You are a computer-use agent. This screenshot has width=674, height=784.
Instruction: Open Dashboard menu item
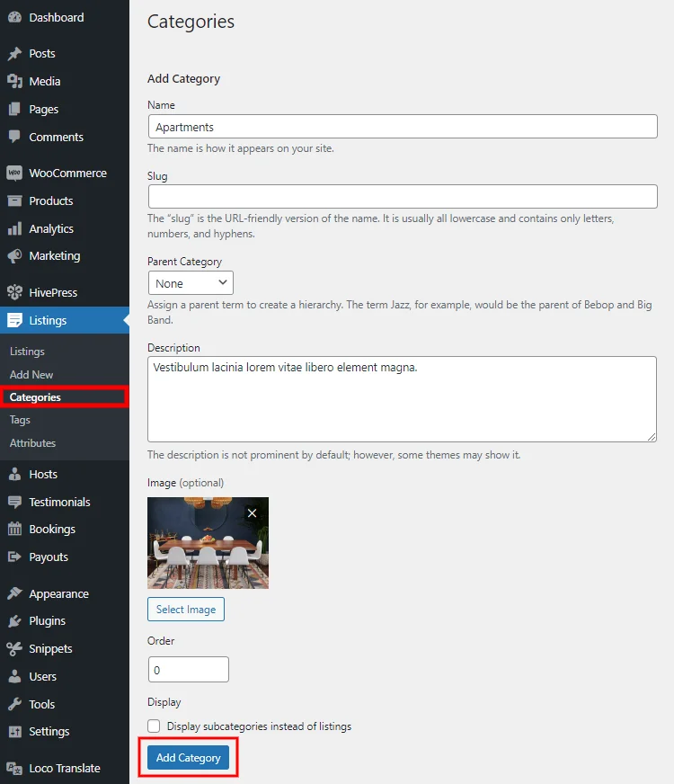click(x=57, y=17)
